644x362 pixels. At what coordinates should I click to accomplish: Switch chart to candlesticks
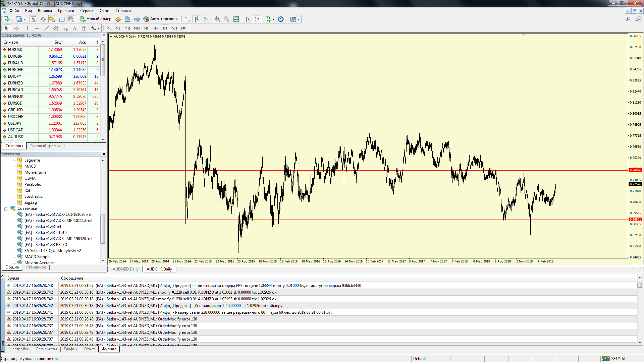pos(197,19)
